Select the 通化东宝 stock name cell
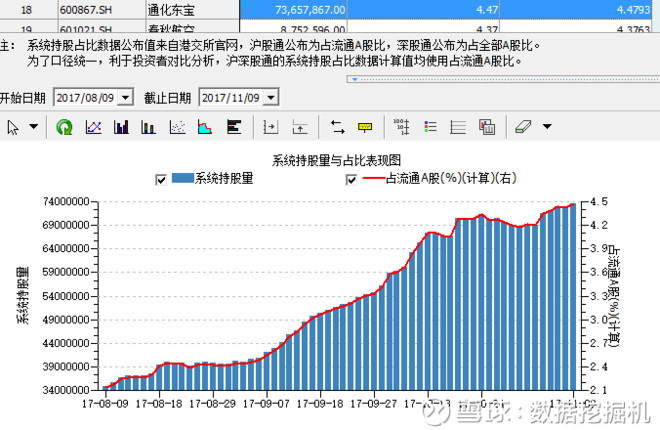Image resolution: width=660 pixels, height=430 pixels. (192, 10)
